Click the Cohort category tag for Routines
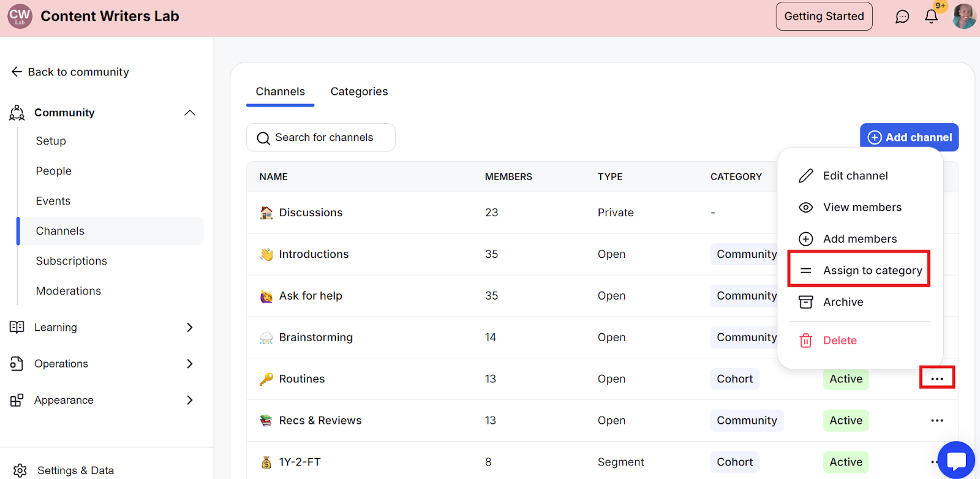The width and height of the screenshot is (980, 479). pos(735,379)
